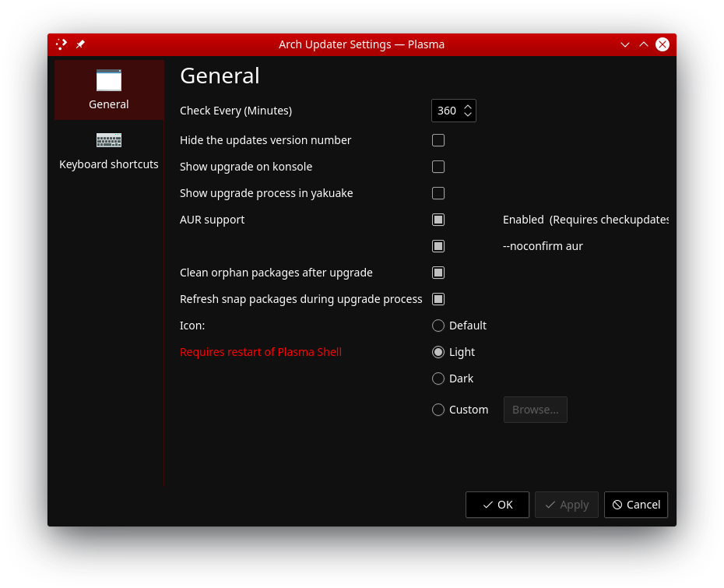Toggle AUR support Enabled checkbox
This screenshot has height=588, width=724.
[438, 220]
